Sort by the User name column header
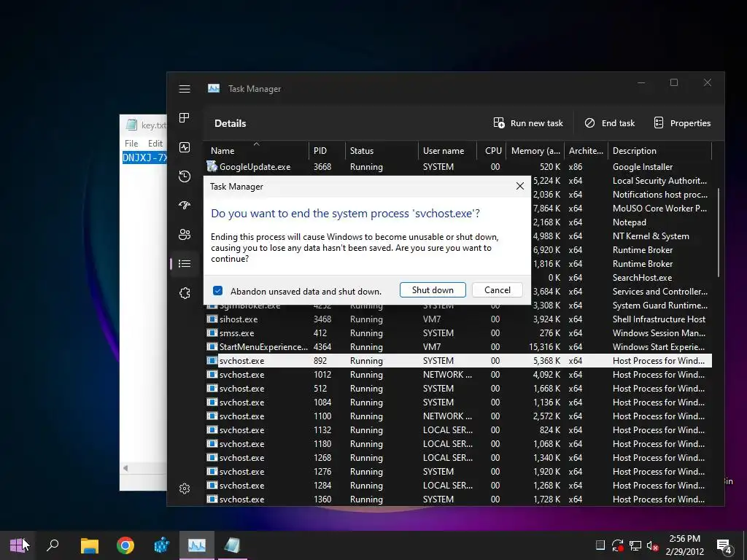The height and width of the screenshot is (560, 747). tap(447, 150)
